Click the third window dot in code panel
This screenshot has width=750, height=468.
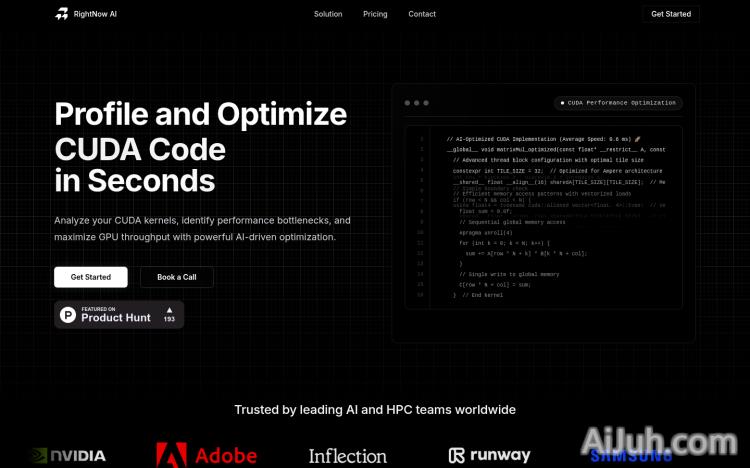(x=426, y=103)
